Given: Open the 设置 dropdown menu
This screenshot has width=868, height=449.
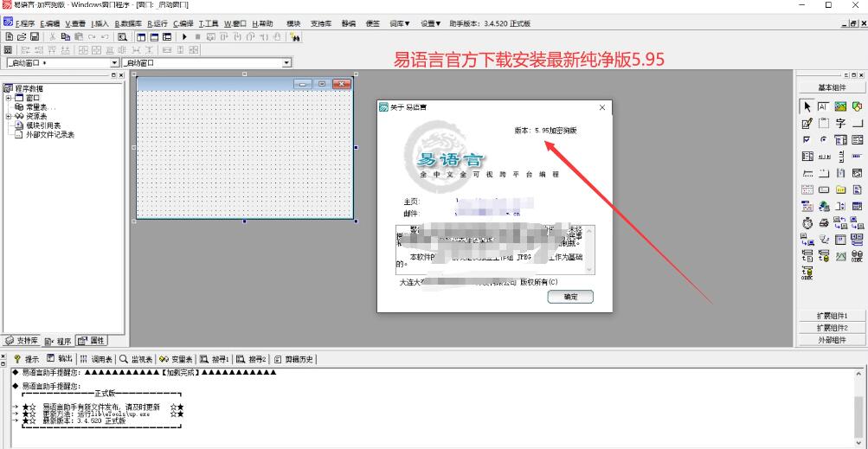Looking at the screenshot, I should [x=431, y=23].
